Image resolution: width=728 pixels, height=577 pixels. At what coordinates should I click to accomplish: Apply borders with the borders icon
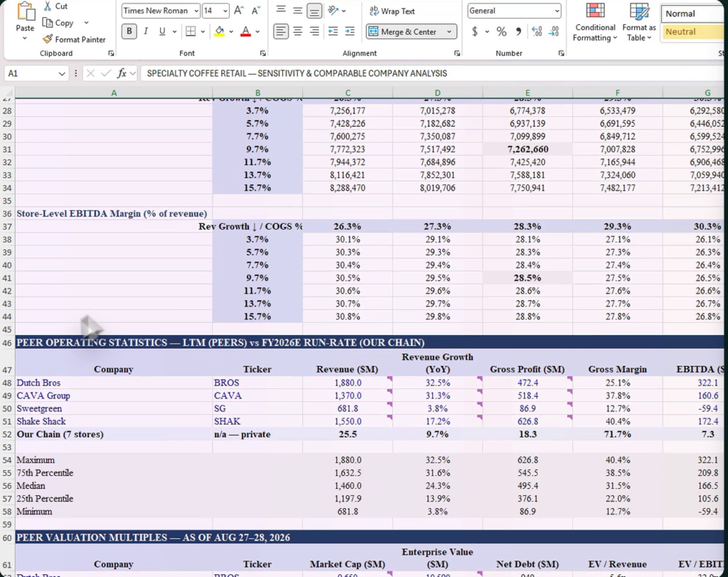(191, 31)
